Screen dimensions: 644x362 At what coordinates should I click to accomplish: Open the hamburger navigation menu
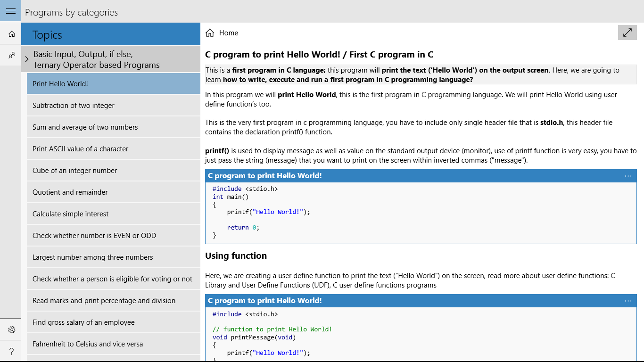point(10,11)
